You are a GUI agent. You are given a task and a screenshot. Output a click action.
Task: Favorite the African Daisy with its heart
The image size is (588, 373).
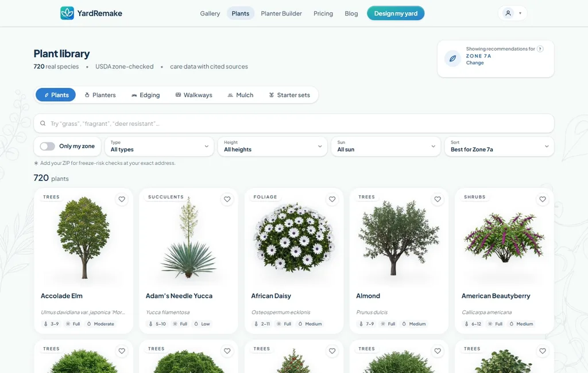pos(332,199)
